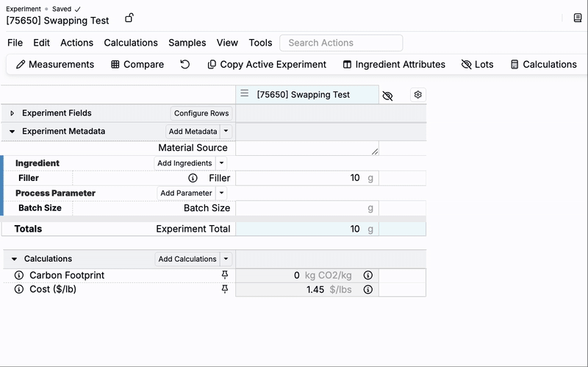Open Add Ingredients dropdown arrow
This screenshot has width=588, height=367.
(x=222, y=163)
